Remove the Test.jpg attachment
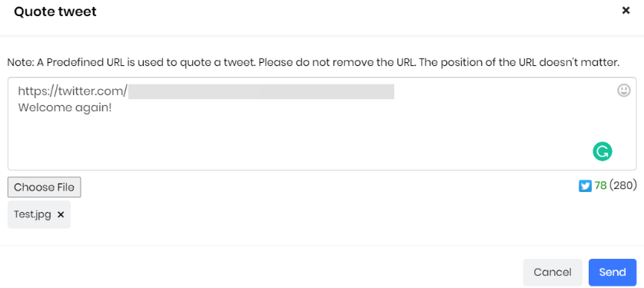This screenshot has width=644, height=288. tap(61, 214)
